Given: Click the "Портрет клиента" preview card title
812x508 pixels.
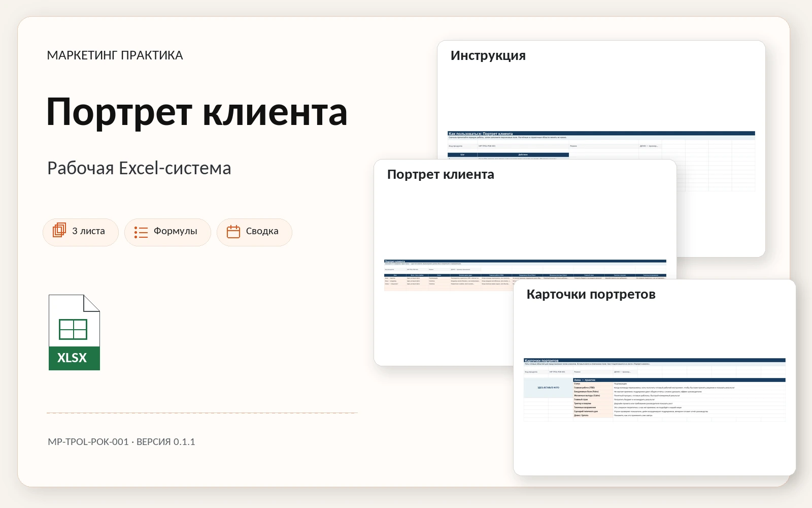Looking at the screenshot, I should [x=441, y=175].
